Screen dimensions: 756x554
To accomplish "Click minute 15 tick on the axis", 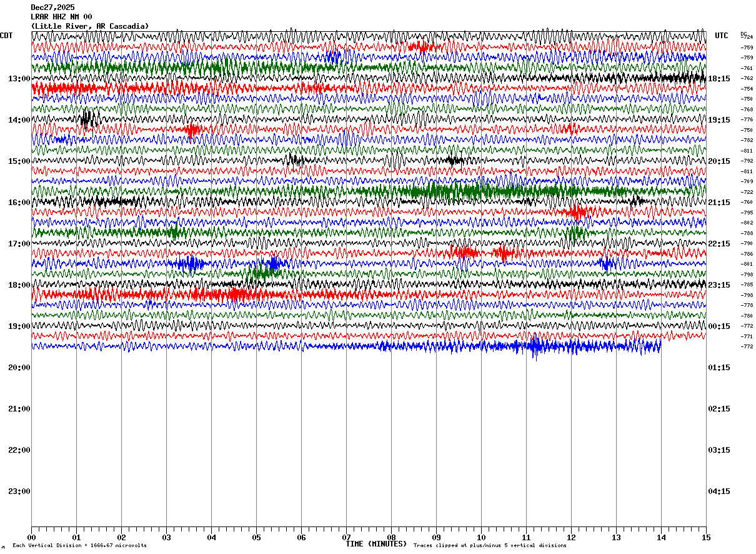I will coord(706,537).
